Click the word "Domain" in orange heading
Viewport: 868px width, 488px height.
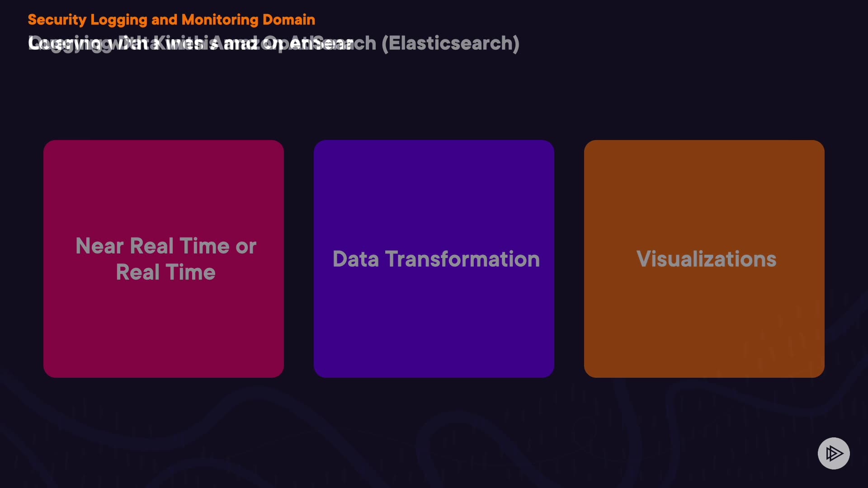click(288, 20)
